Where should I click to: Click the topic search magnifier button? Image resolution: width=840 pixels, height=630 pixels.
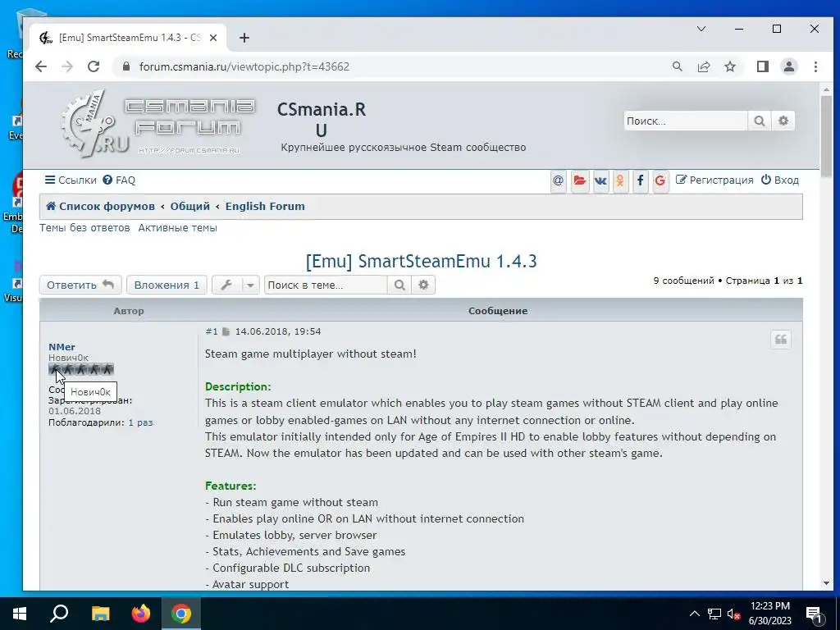[x=399, y=285]
